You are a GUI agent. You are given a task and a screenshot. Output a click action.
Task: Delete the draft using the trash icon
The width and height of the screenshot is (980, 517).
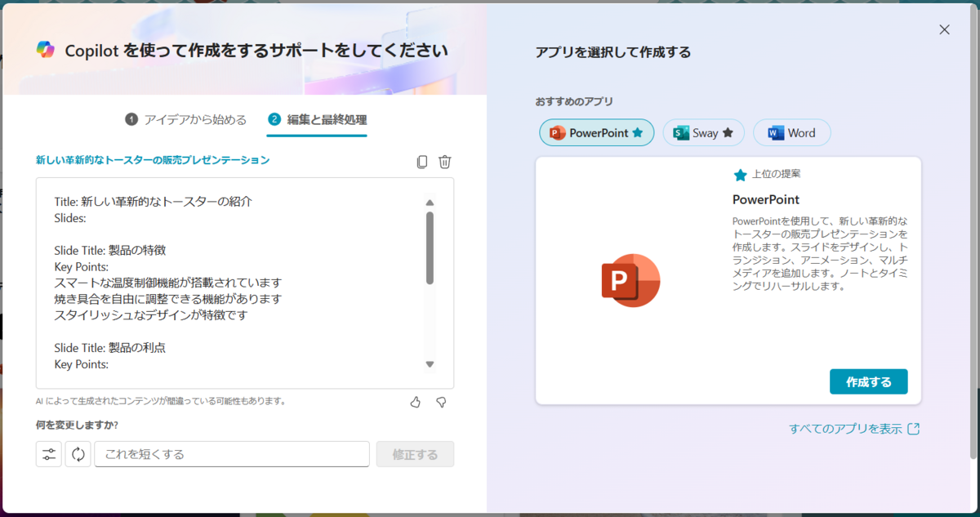444,162
